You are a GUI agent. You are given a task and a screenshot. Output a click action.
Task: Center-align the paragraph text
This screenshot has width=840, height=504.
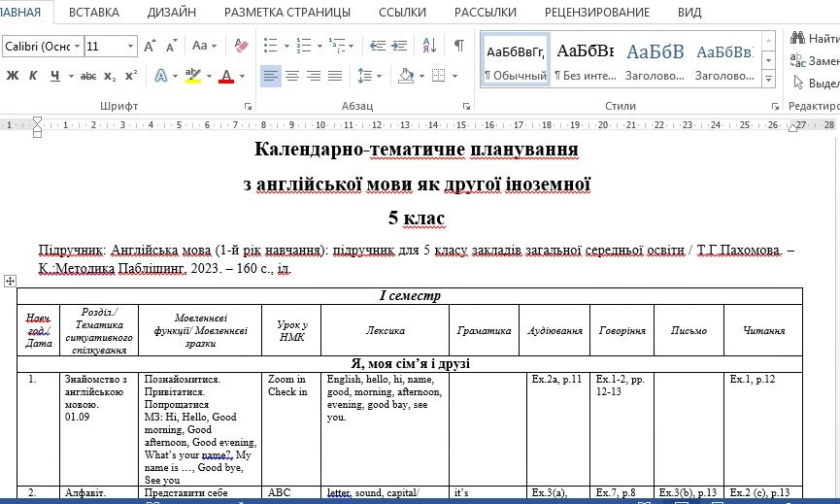pos(292,76)
